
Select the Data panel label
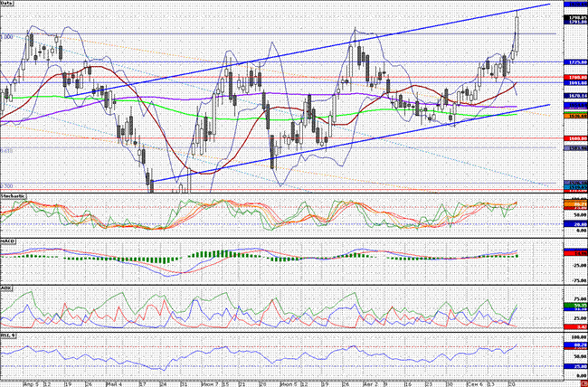coord(7,3)
